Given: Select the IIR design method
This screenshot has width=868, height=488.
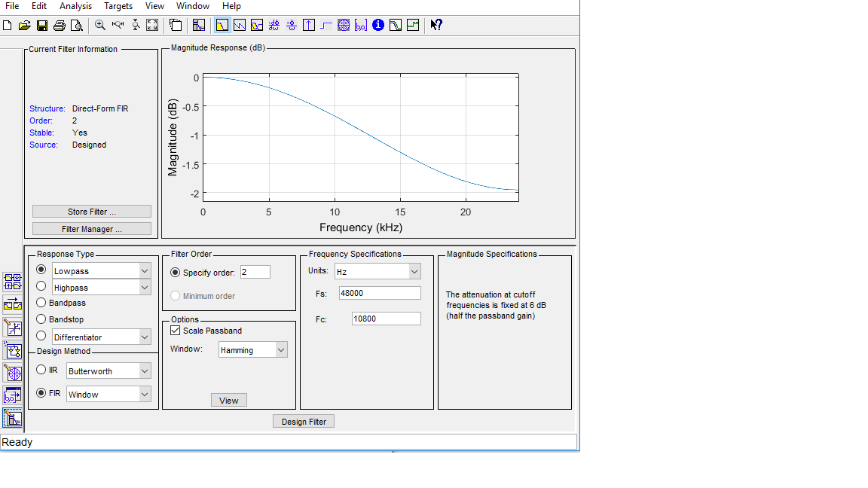Looking at the screenshot, I should coord(41,370).
